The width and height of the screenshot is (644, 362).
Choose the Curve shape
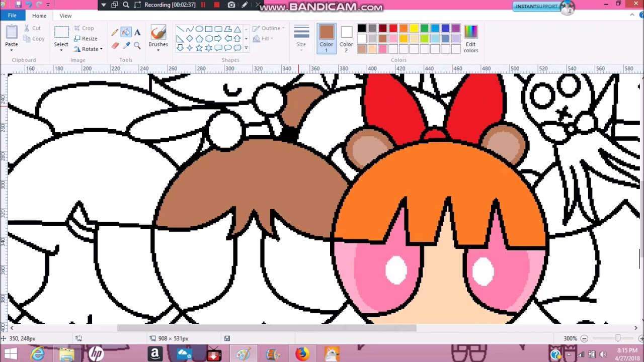[189, 29]
